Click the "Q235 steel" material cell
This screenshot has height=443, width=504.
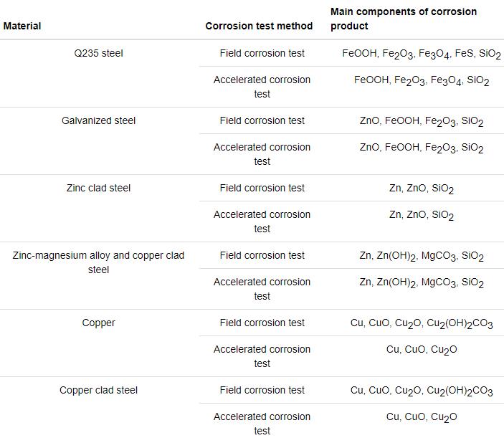point(98,53)
